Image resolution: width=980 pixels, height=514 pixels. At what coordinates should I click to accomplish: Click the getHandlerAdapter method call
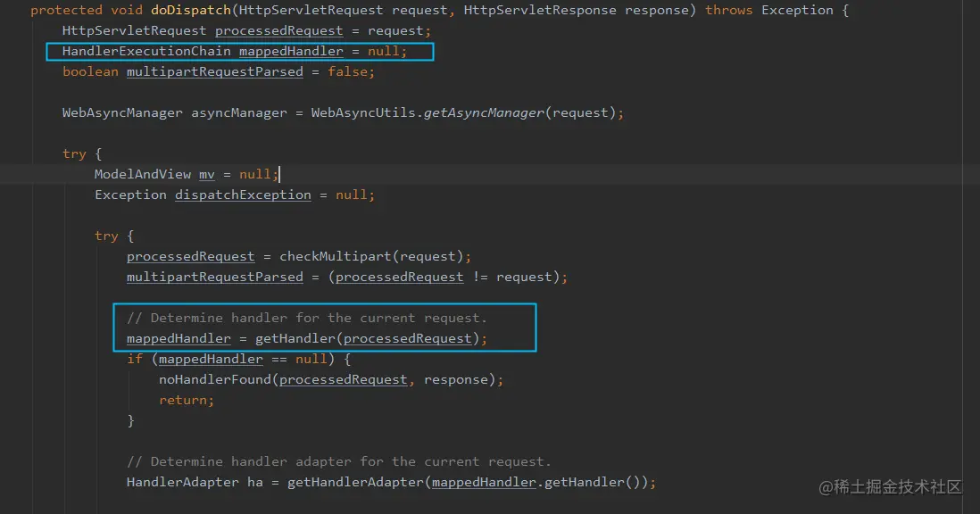point(355,482)
